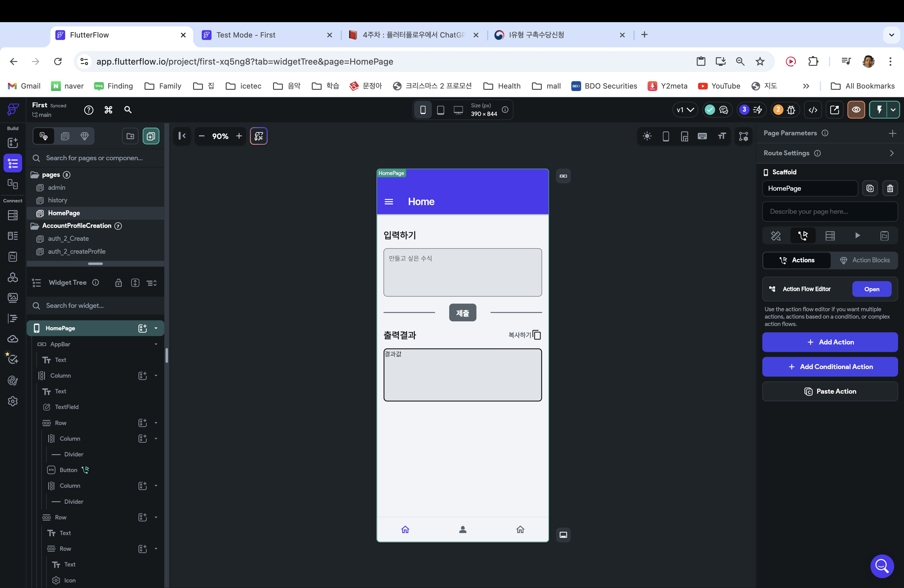Screen dimensions: 904x588
Task: Copy the Scaffold widget icon
Action: (870, 189)
